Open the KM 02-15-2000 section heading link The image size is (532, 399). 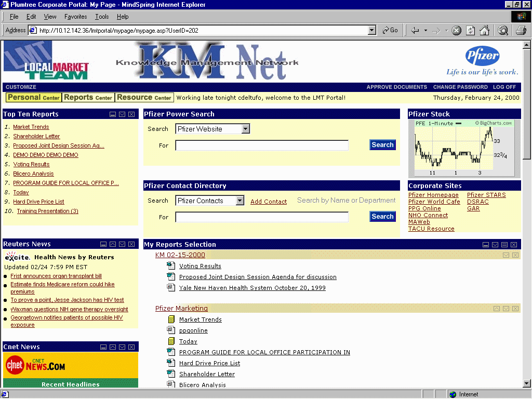click(180, 255)
